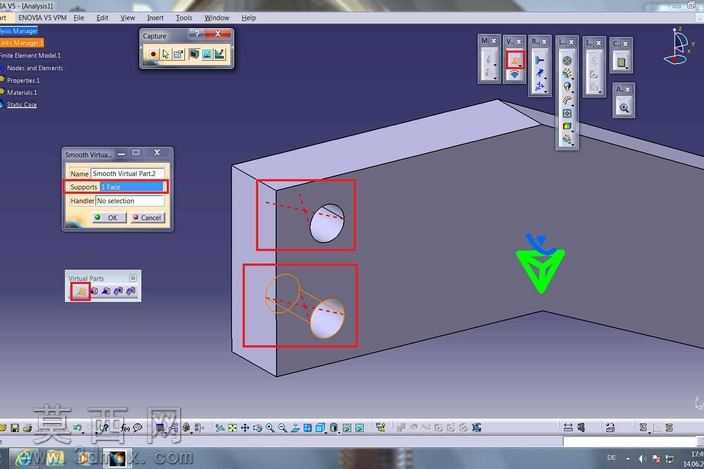The image size is (704, 469).
Task: Click the Zoom In magnifier icon
Action: point(270,428)
